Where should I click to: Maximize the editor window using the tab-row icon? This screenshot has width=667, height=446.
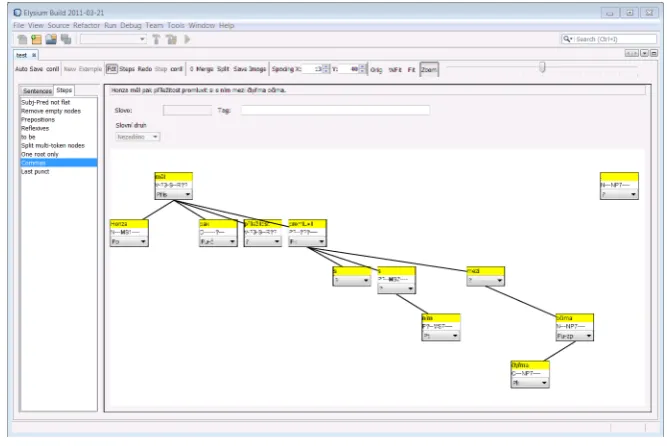(x=654, y=53)
